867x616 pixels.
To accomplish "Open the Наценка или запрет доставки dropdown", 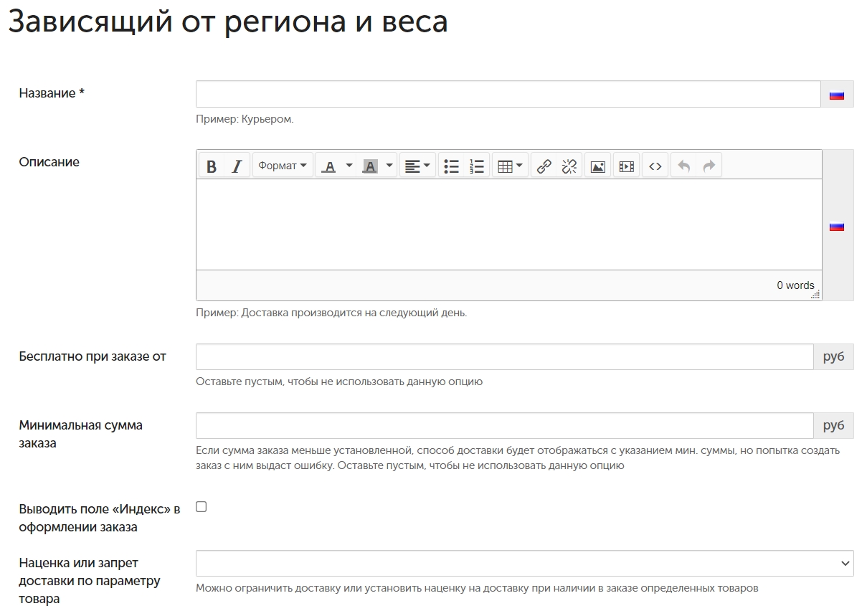I will coord(525,563).
